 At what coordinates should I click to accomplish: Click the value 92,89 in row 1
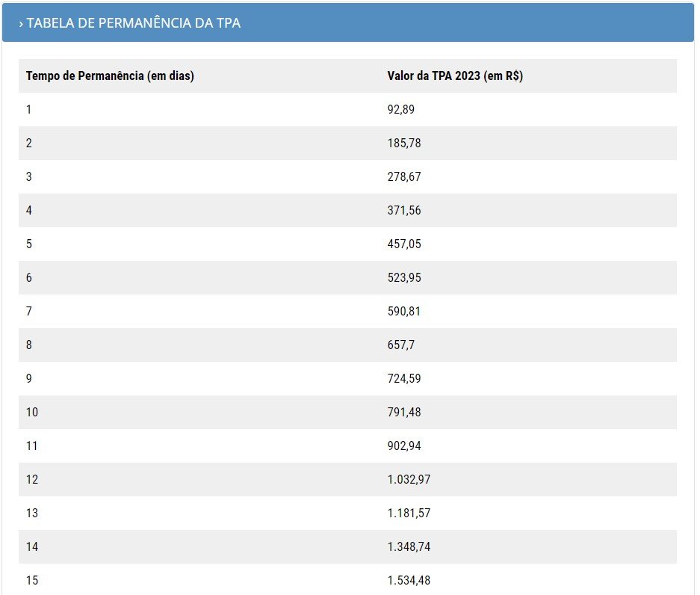[x=400, y=109]
